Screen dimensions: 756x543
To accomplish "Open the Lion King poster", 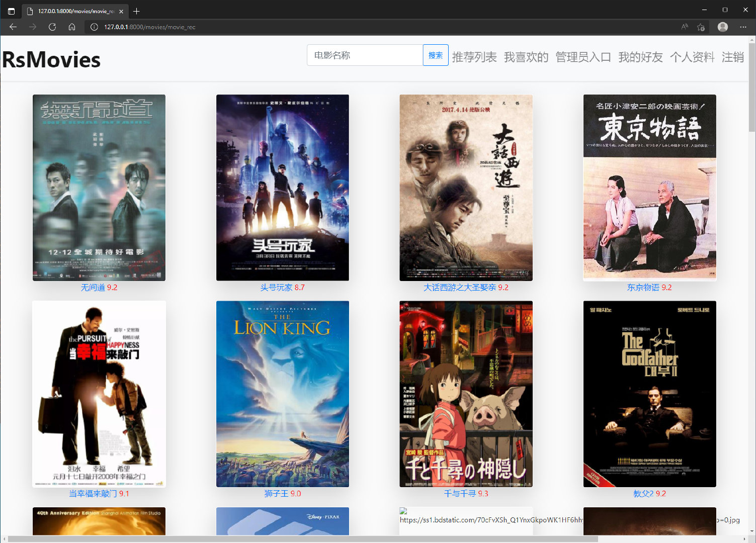I will tap(283, 394).
